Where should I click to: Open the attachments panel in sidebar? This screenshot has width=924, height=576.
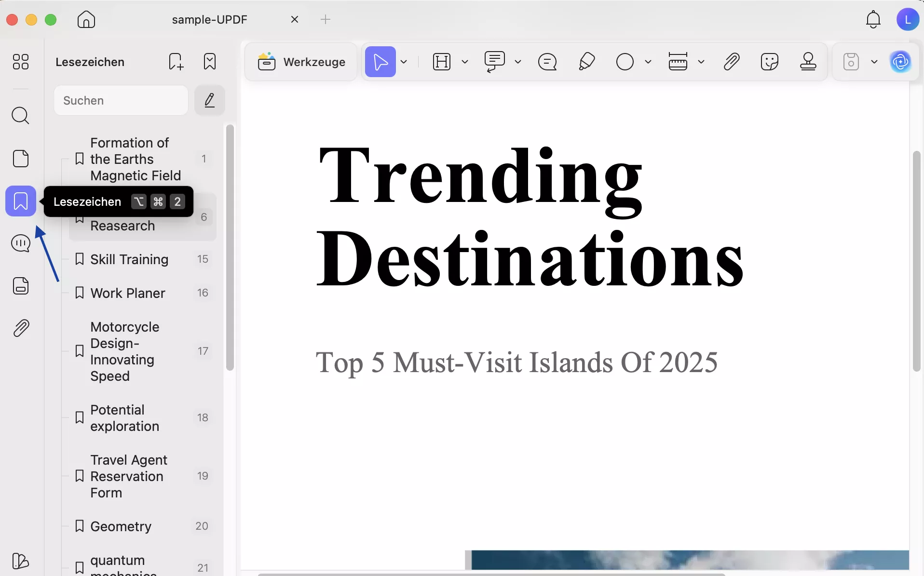click(x=20, y=328)
